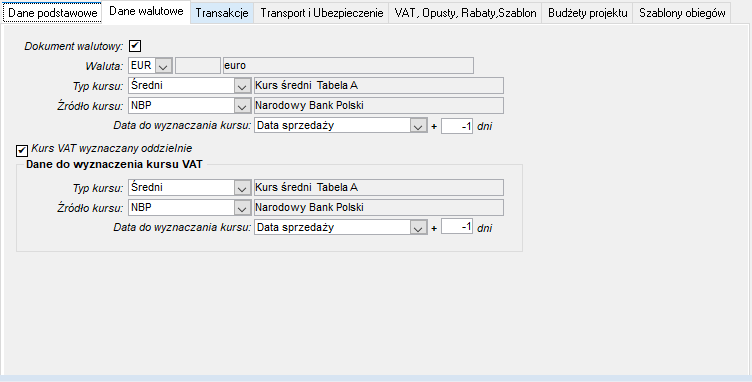Screen dimensions: 752x382
Task: Open the Transport i Ubezpieczenie tab
Action: coord(321,13)
